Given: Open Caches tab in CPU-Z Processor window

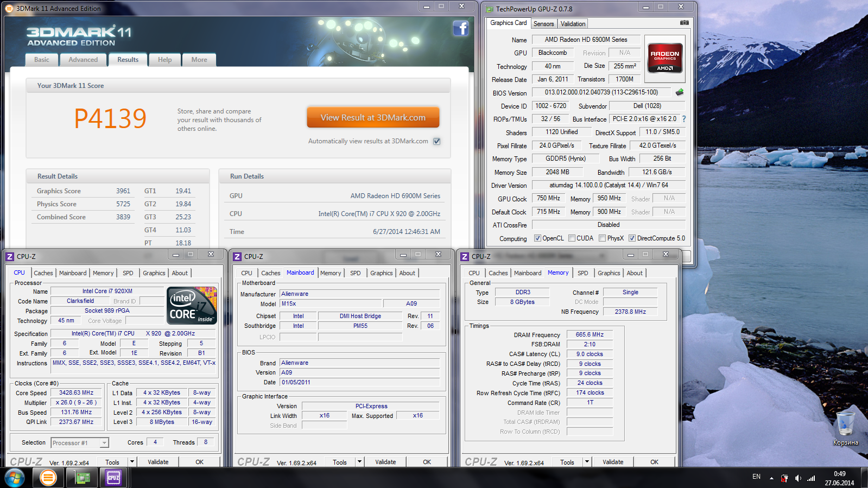Looking at the screenshot, I should point(43,273).
